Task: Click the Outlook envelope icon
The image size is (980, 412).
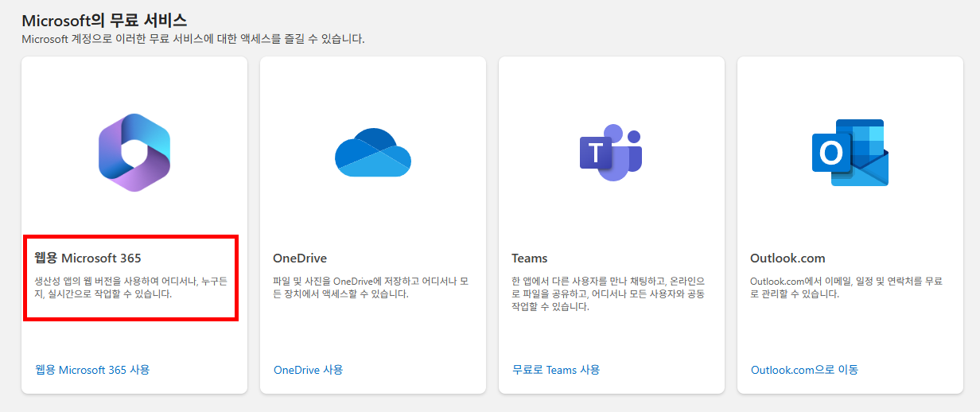Action: click(x=850, y=153)
